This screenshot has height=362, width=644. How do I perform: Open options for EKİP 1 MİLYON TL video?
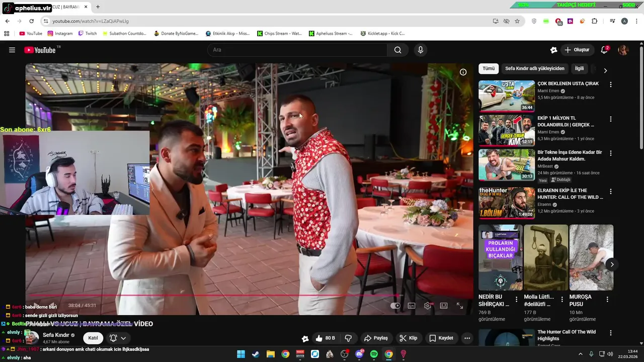pos(611,119)
